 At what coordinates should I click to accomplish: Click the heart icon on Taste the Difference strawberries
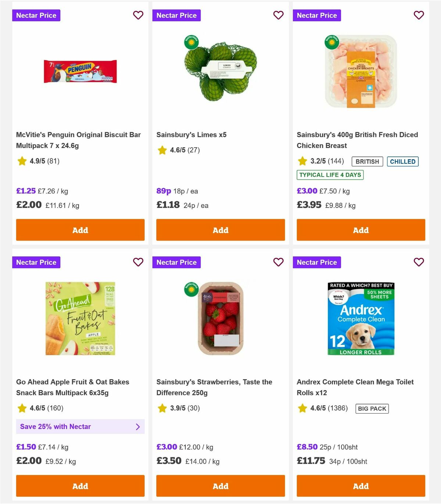278,262
